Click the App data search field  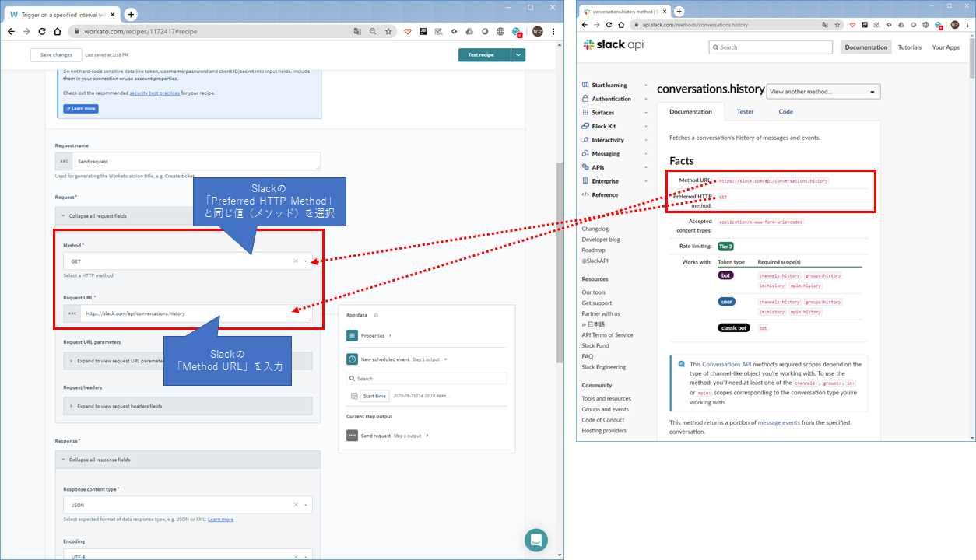[x=427, y=378]
